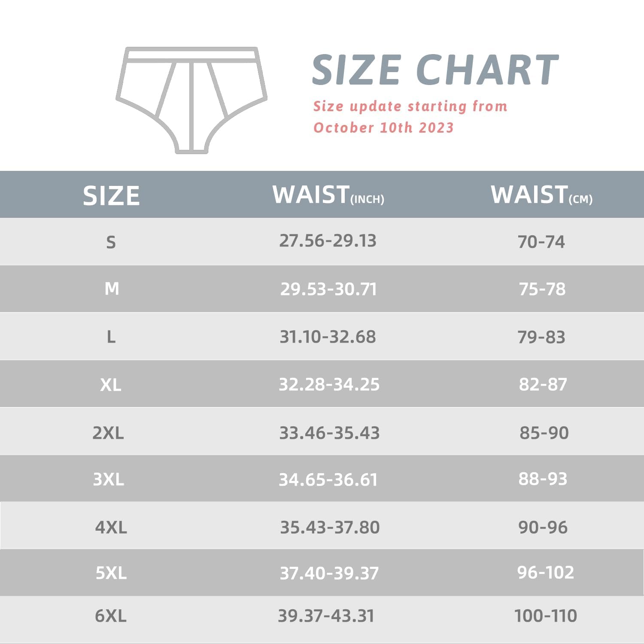Click the briefs underwear outline icon
The image size is (644, 644).
(191, 100)
